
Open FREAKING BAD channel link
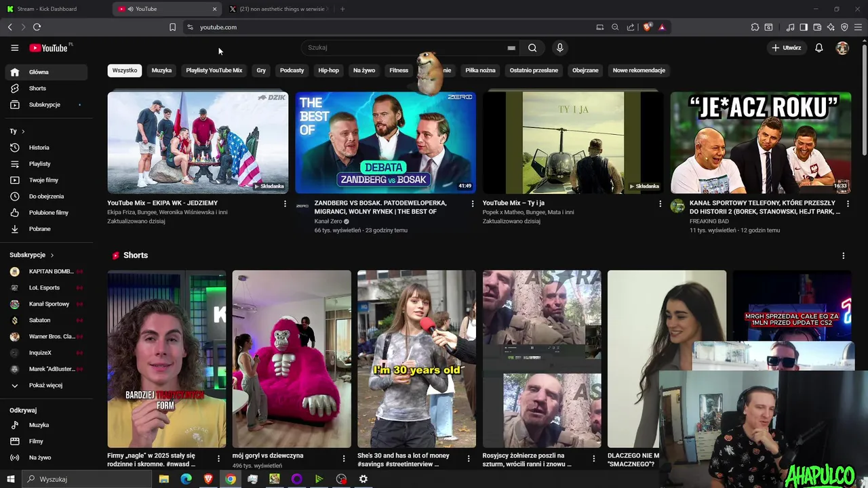pos(709,222)
